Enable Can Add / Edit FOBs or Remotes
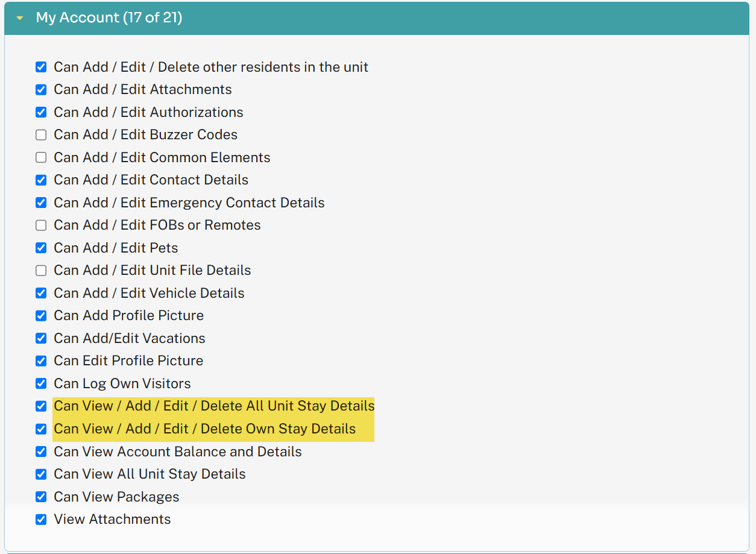 [x=41, y=225]
